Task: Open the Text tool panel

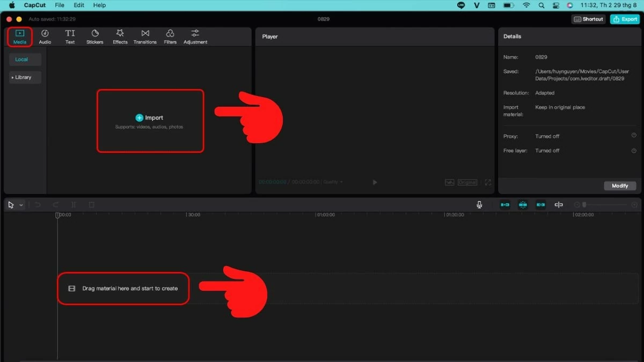Action: coord(70,36)
